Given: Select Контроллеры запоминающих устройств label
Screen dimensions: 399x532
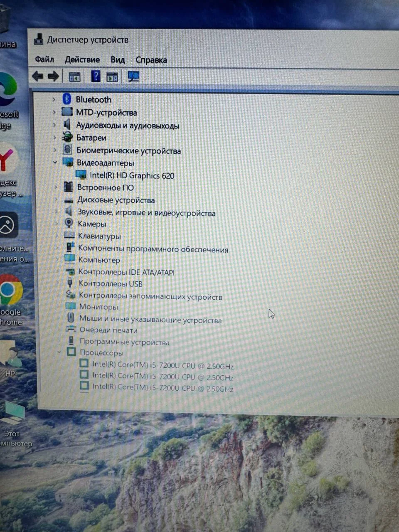Looking at the screenshot, I should (150, 296).
